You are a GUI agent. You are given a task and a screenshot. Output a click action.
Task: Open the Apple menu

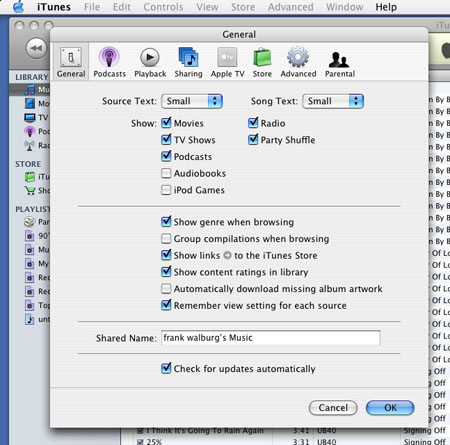tap(18, 7)
